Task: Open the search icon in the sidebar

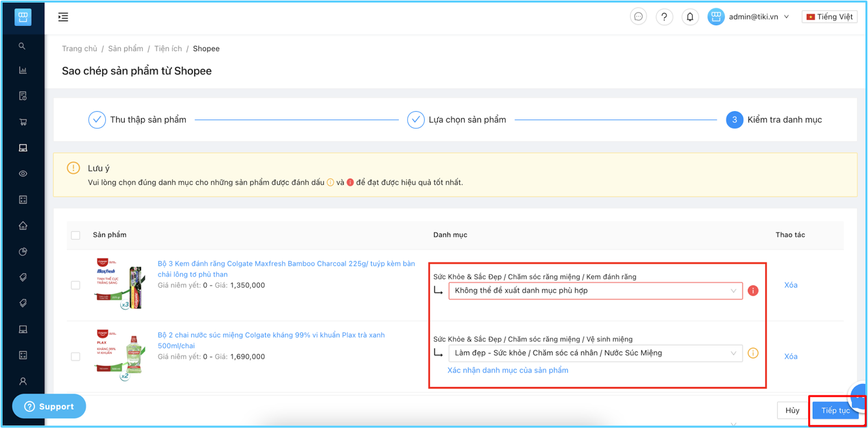Action: coord(23,46)
